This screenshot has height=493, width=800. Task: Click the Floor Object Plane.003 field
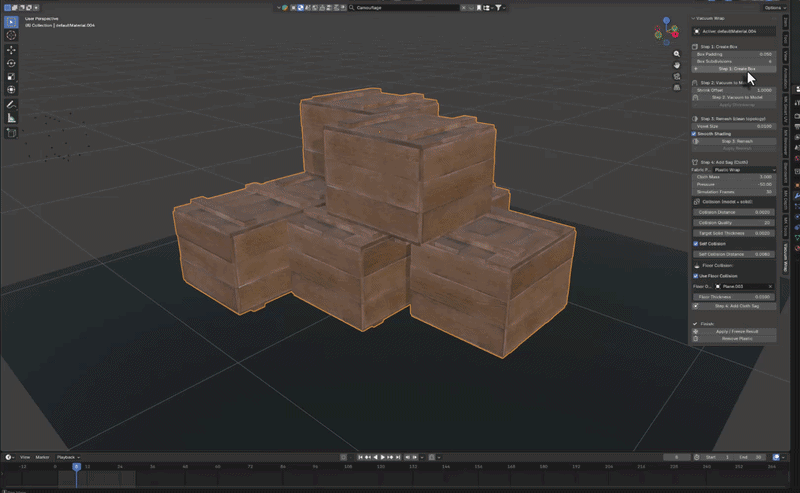coord(744,286)
